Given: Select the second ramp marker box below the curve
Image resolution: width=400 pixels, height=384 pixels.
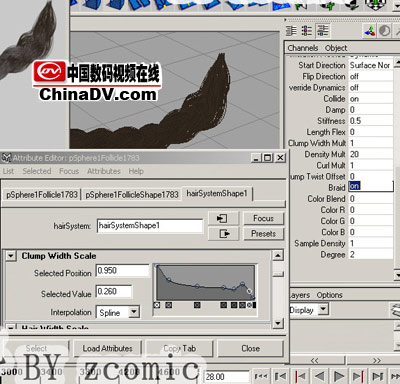Looking at the screenshot, I should [169, 305].
